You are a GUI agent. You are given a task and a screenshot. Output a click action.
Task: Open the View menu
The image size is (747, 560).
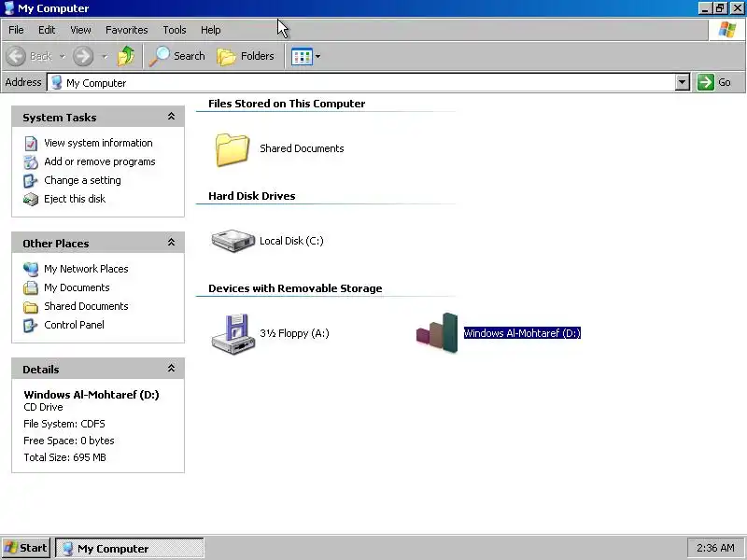(80, 30)
